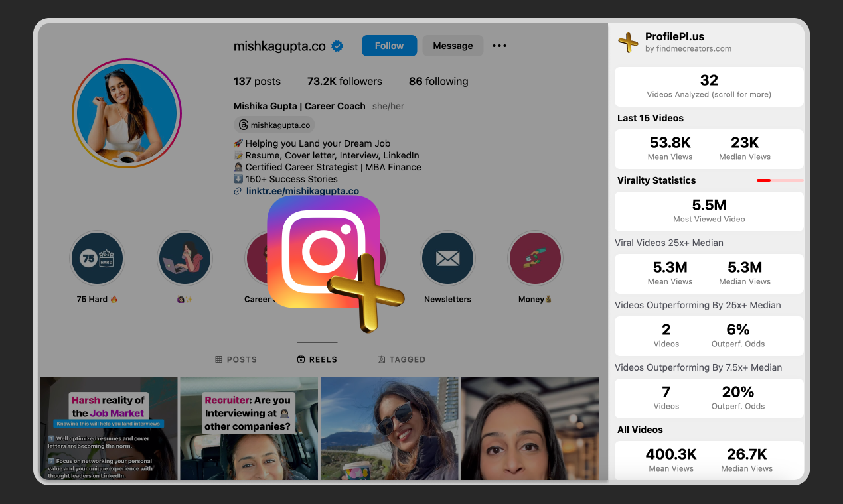
Task: Click the 7 Videos count
Action: (x=666, y=392)
